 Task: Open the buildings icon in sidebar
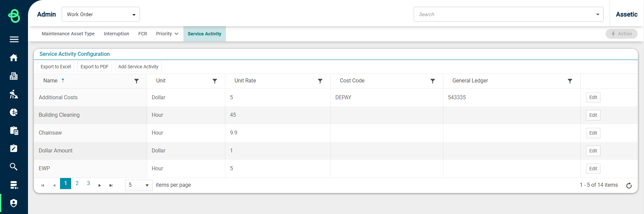[14, 76]
